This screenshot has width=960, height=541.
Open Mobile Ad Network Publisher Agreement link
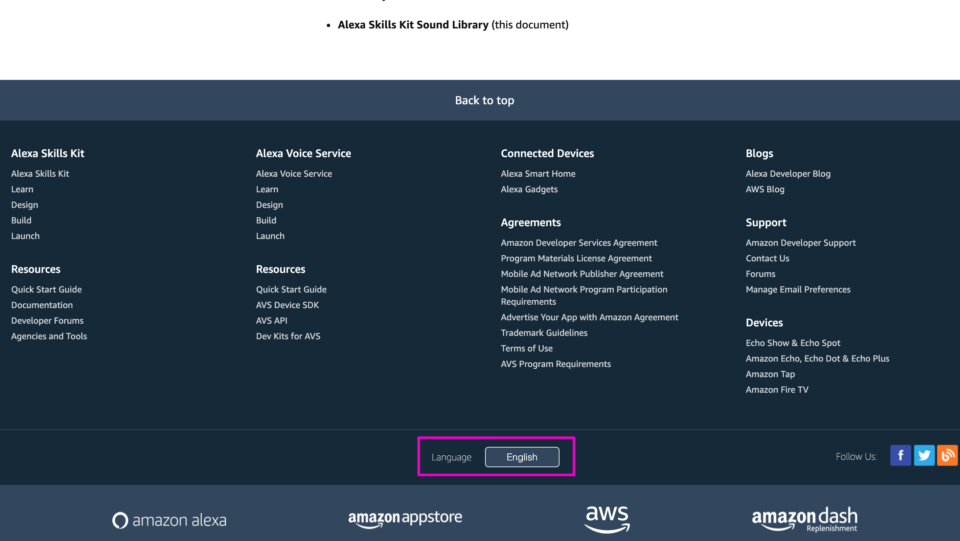582,274
